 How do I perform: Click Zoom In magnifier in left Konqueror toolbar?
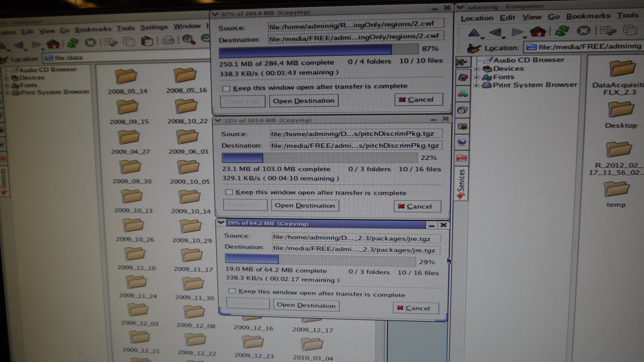[x=188, y=39]
